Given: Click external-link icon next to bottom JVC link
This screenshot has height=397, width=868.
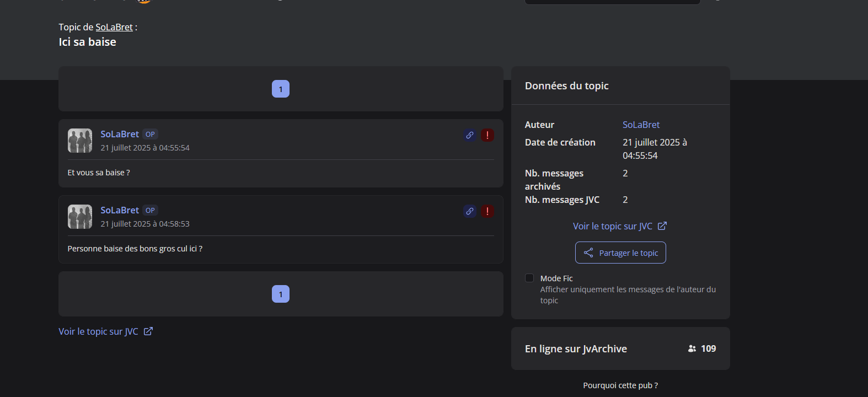Looking at the screenshot, I should click(148, 331).
